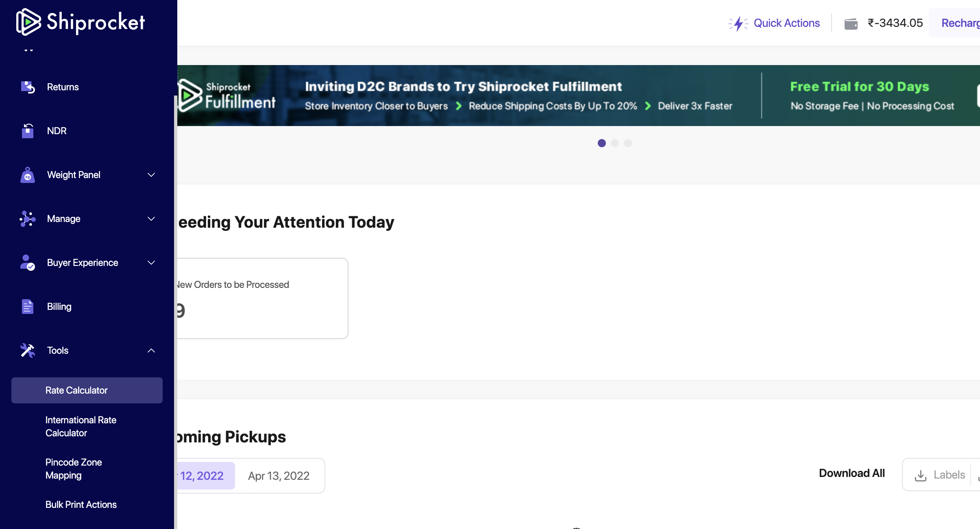980x529 pixels.
Task: Click the Buyer Experience person icon
Action: point(28,263)
